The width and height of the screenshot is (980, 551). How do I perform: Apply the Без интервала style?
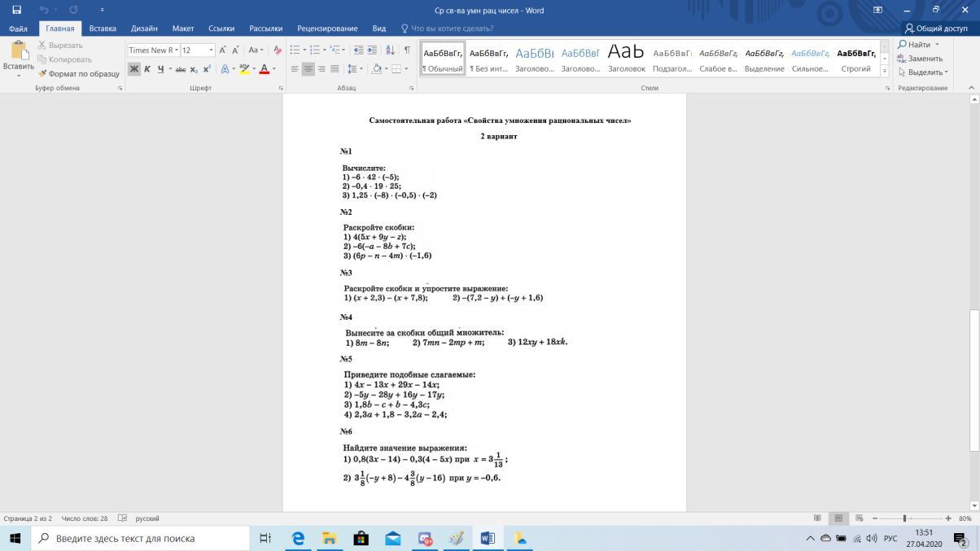(x=489, y=58)
